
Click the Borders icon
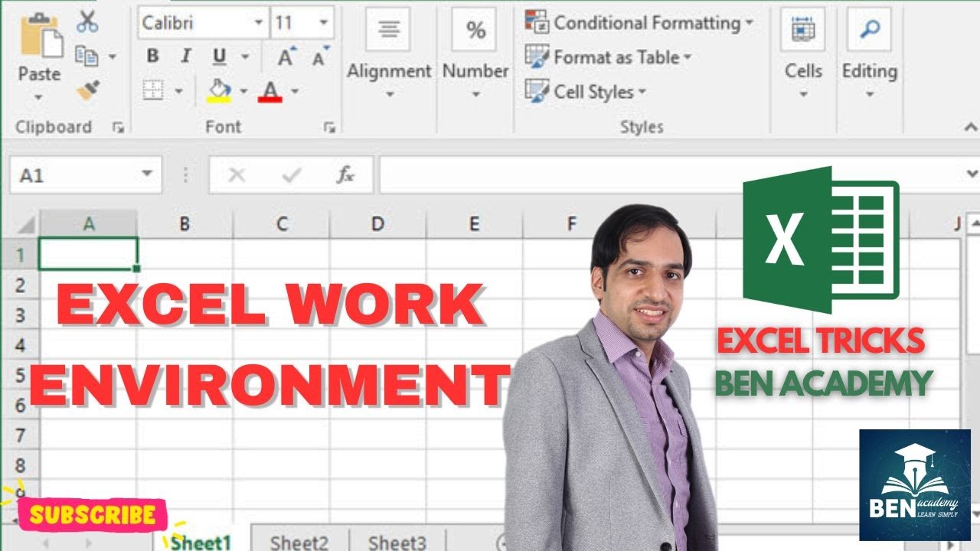click(153, 92)
